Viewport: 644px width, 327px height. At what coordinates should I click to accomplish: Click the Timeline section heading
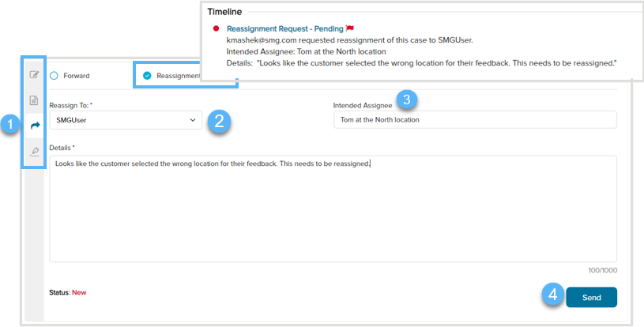(224, 12)
